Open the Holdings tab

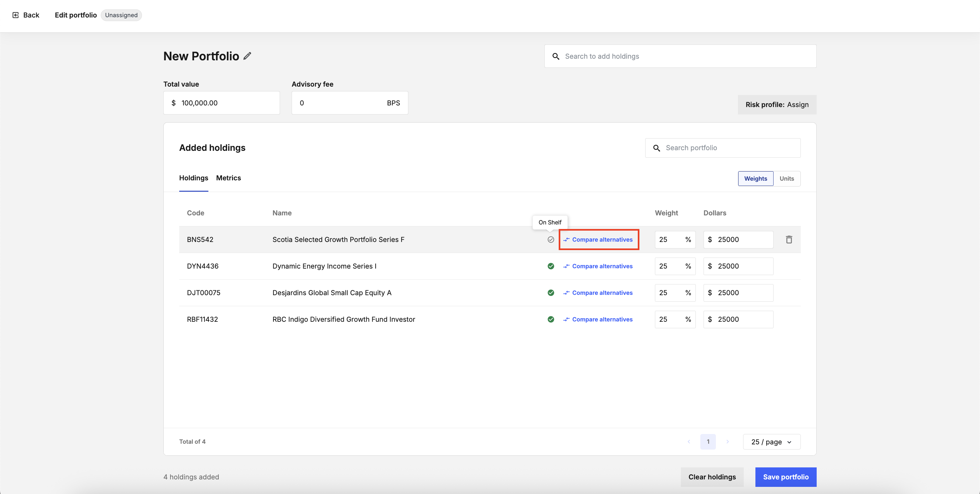pyautogui.click(x=194, y=178)
